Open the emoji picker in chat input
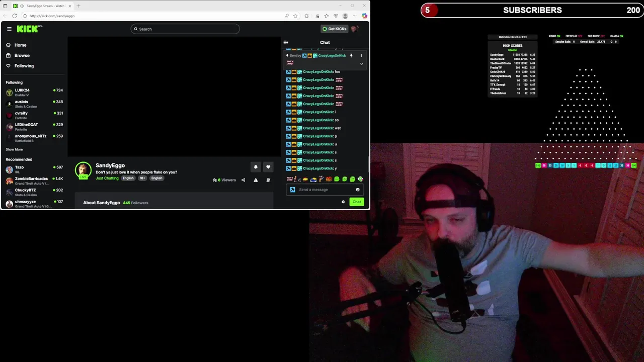The width and height of the screenshot is (644, 362). tap(358, 190)
